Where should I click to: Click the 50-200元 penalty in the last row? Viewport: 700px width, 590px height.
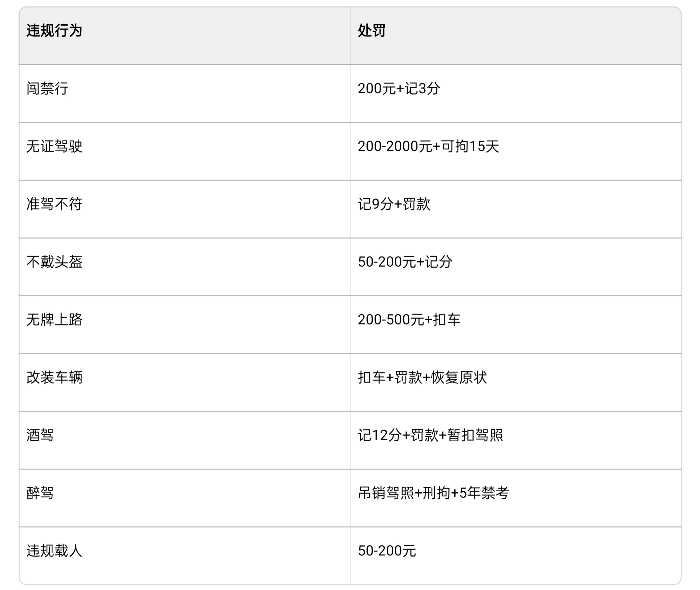[387, 551]
